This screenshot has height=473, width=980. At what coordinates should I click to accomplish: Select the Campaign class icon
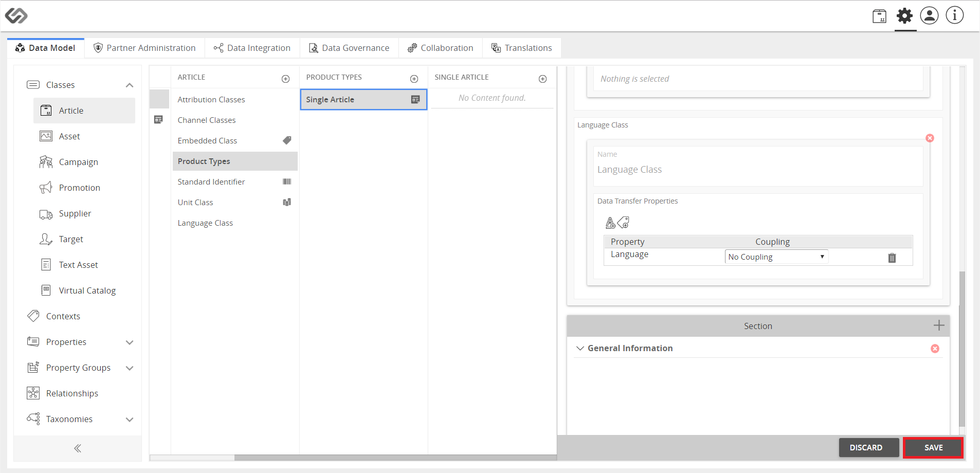[x=46, y=162]
